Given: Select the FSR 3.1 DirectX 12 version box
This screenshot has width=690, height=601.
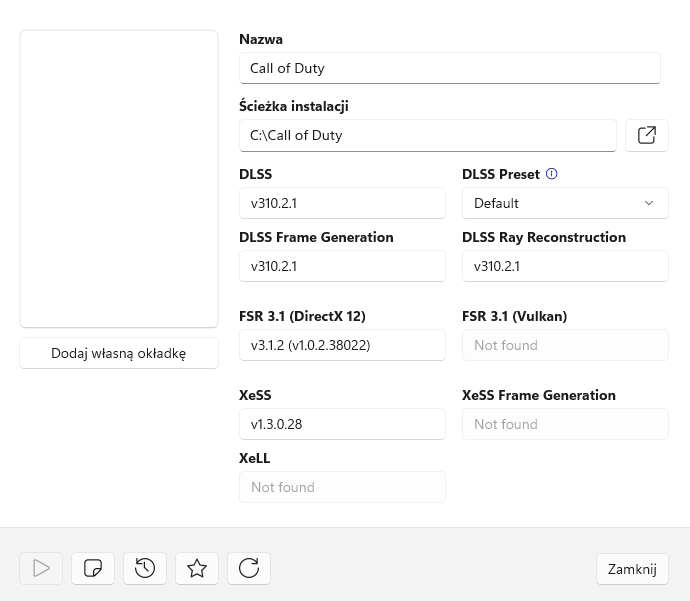Looking at the screenshot, I should (x=342, y=345).
